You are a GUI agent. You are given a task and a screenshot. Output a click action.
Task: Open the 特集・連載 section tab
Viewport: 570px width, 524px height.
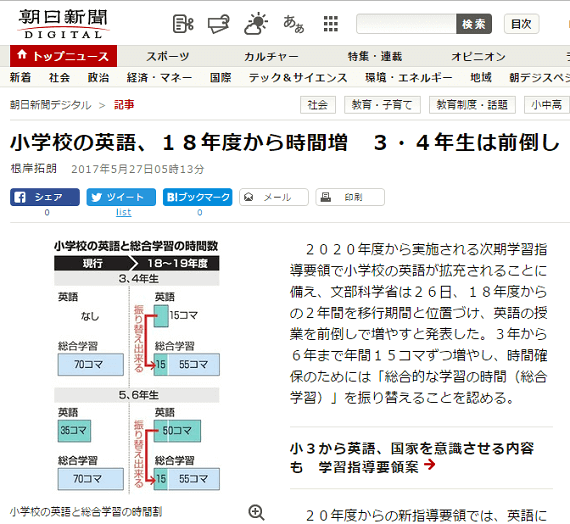pos(375,56)
